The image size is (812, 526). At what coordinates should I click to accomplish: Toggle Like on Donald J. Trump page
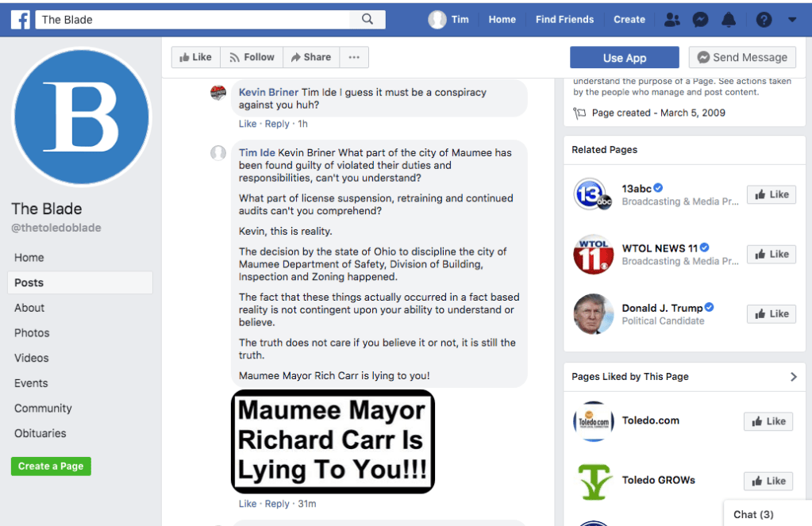coord(771,314)
